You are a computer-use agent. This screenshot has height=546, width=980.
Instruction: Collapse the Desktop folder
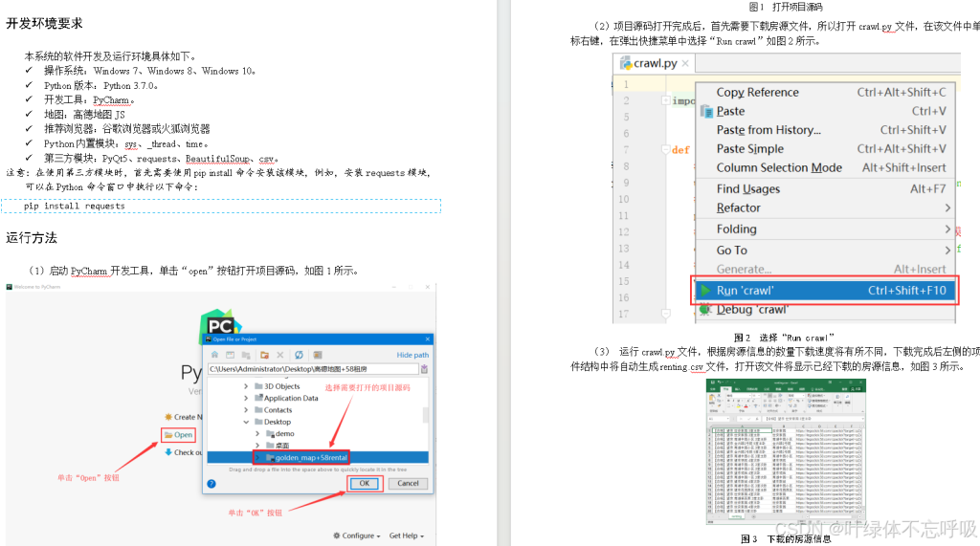246,422
